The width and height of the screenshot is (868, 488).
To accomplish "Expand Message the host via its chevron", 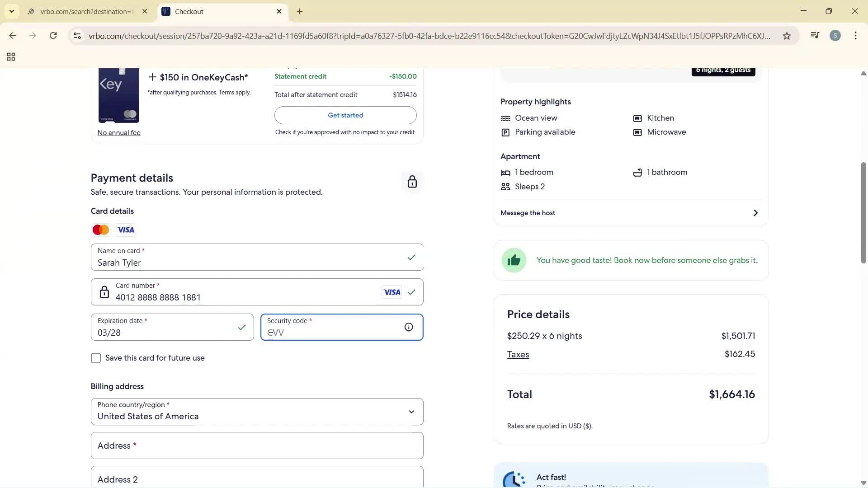I will point(755,212).
